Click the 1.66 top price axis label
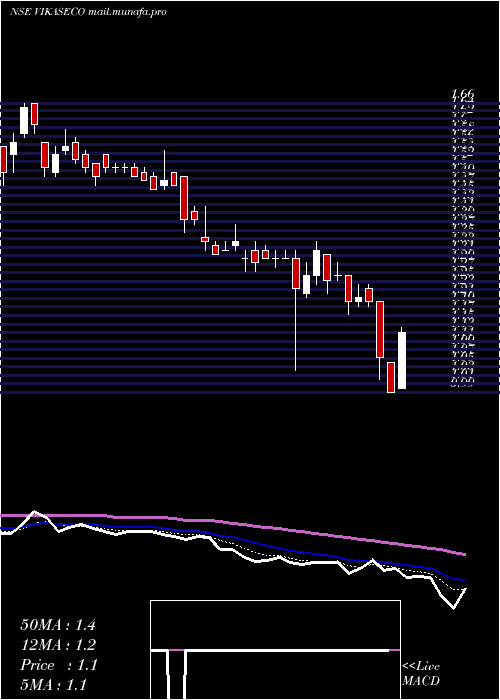Screen dimensions: 500x700 pyautogui.click(x=463, y=94)
